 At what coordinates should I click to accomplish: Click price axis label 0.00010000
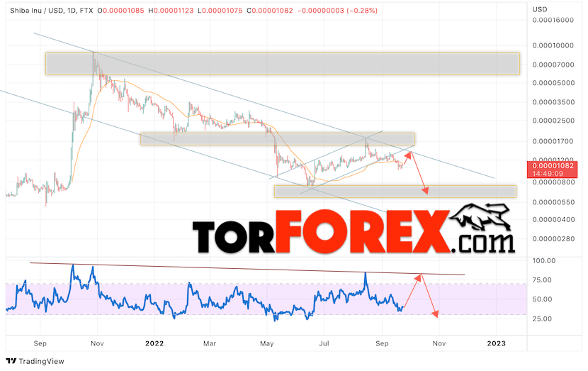tap(553, 45)
